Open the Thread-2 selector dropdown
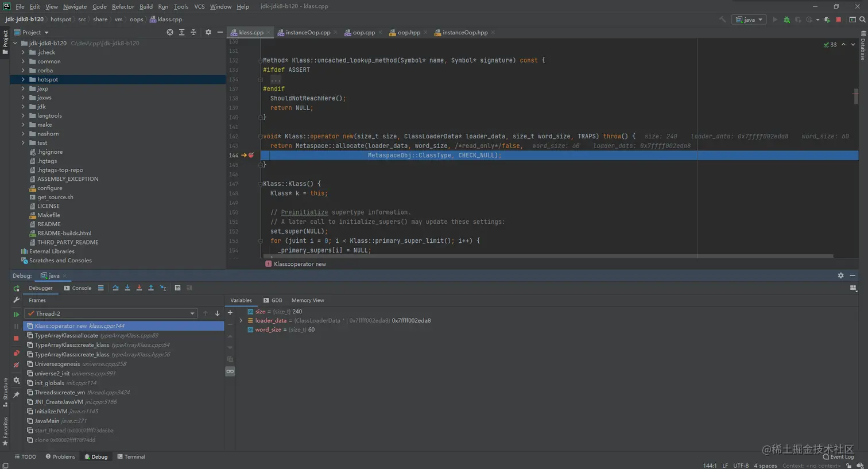The image size is (868, 469). [111, 313]
